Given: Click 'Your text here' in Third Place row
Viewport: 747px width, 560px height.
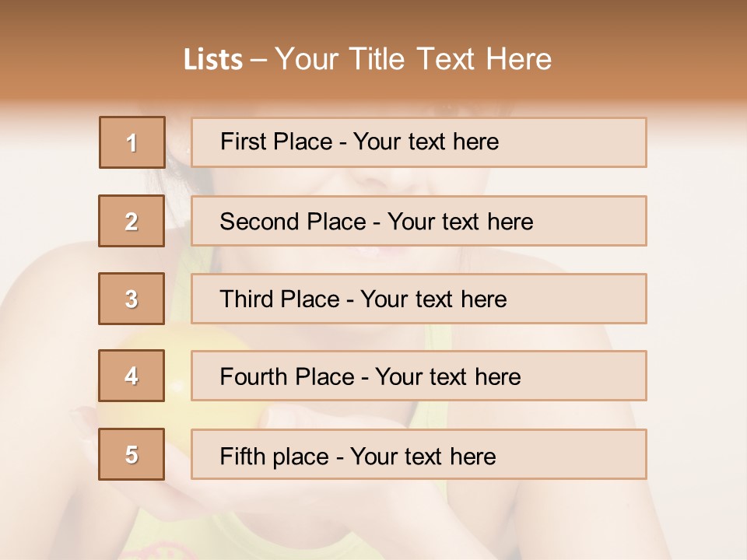Looking at the screenshot, I should tap(433, 299).
